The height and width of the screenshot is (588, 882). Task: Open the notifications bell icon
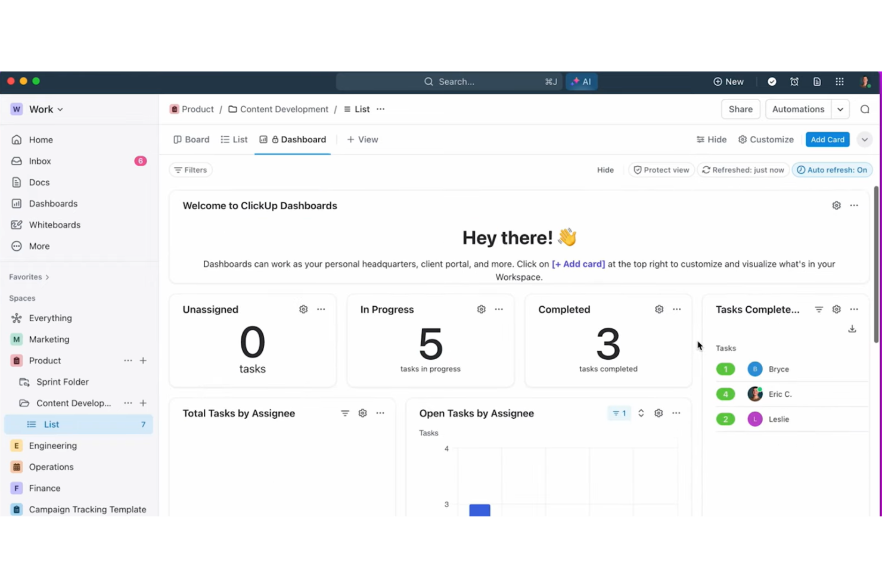(x=794, y=82)
